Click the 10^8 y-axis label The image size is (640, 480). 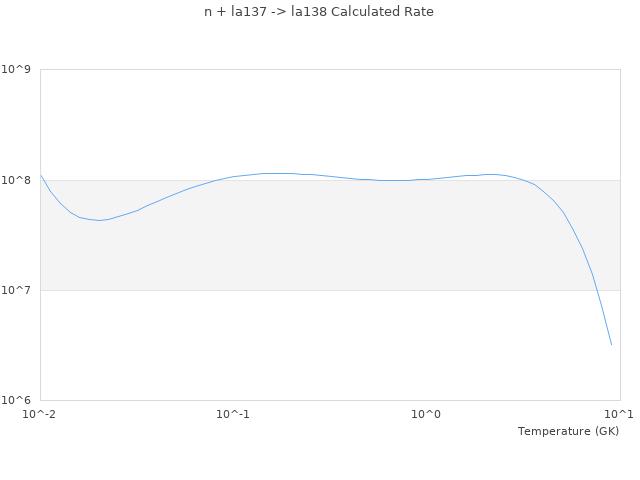(18, 180)
